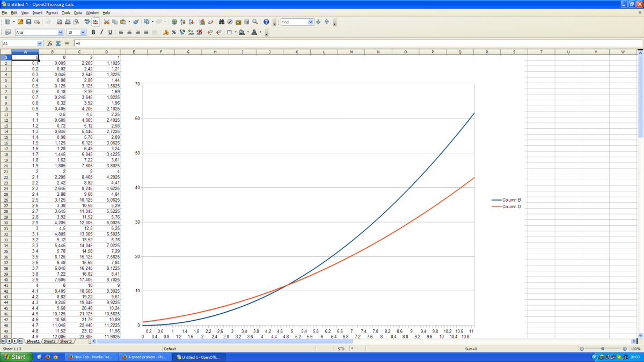This screenshot has width=644, height=362.
Task: Open the Name Box dropdown for A1
Action: [40, 43]
